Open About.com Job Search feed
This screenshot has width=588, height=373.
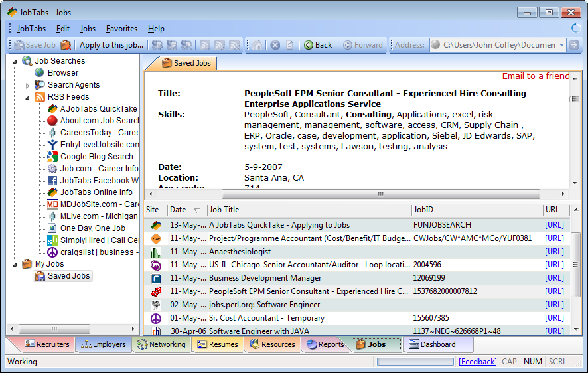(x=99, y=121)
